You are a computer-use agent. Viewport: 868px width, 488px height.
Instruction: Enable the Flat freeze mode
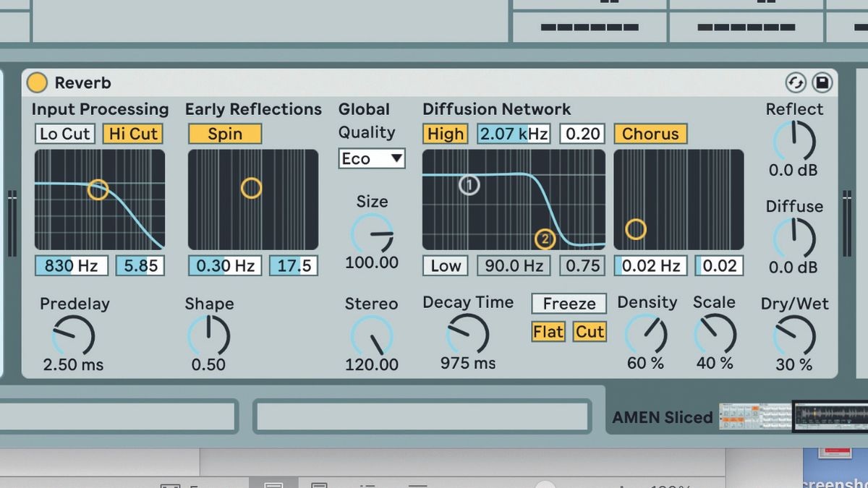(x=548, y=332)
